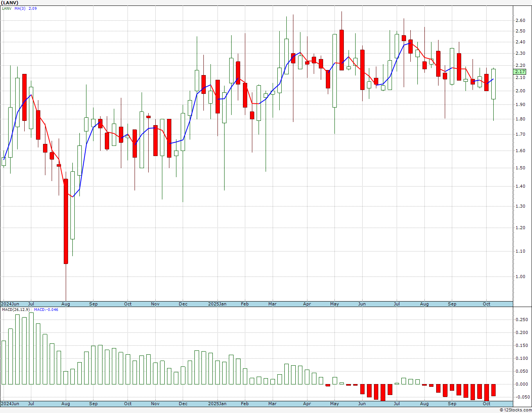Viewport: 532px width, 413px height.
Task: Click the 1.90 price axis label
Action: tap(520, 104)
